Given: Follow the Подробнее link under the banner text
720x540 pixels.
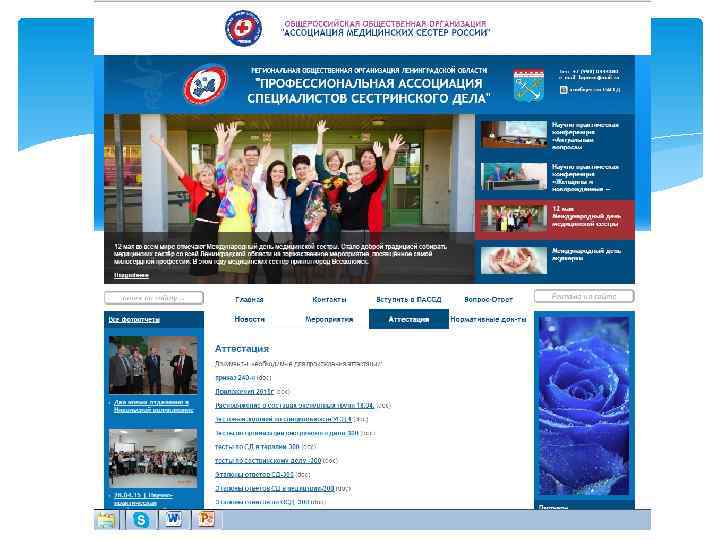Looking at the screenshot, I should point(131,275).
